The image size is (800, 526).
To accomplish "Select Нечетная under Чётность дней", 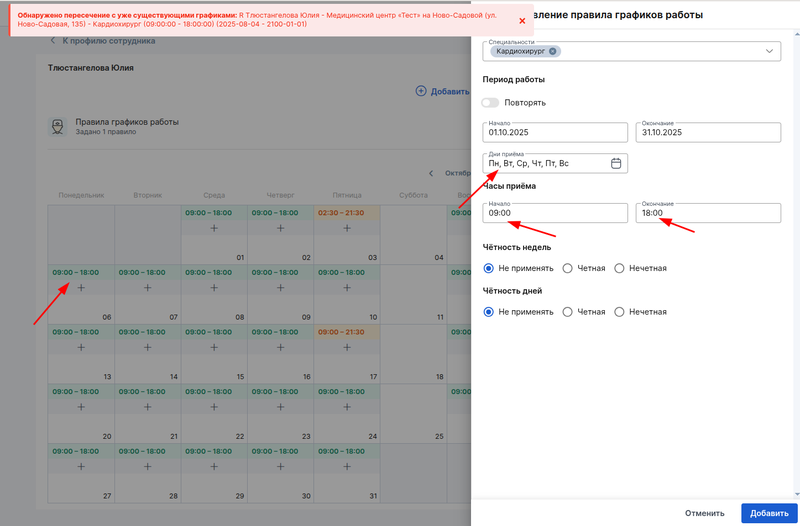I will pyautogui.click(x=620, y=312).
